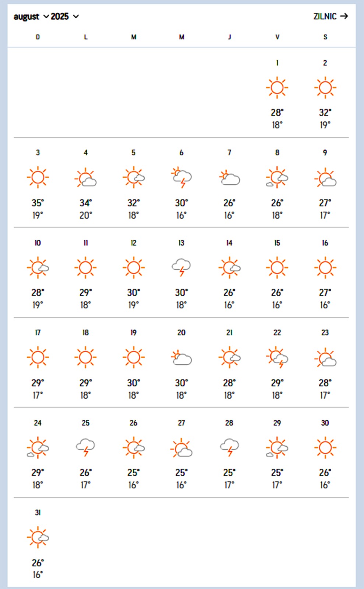Click the 35° temperature on August 3
This screenshot has height=589, width=364.
(x=38, y=203)
